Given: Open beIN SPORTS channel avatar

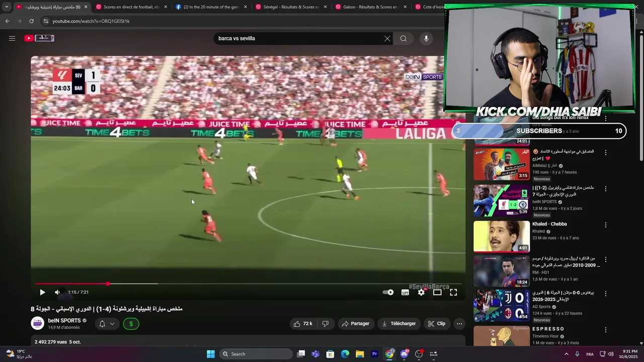Looking at the screenshot, I should [38, 323].
